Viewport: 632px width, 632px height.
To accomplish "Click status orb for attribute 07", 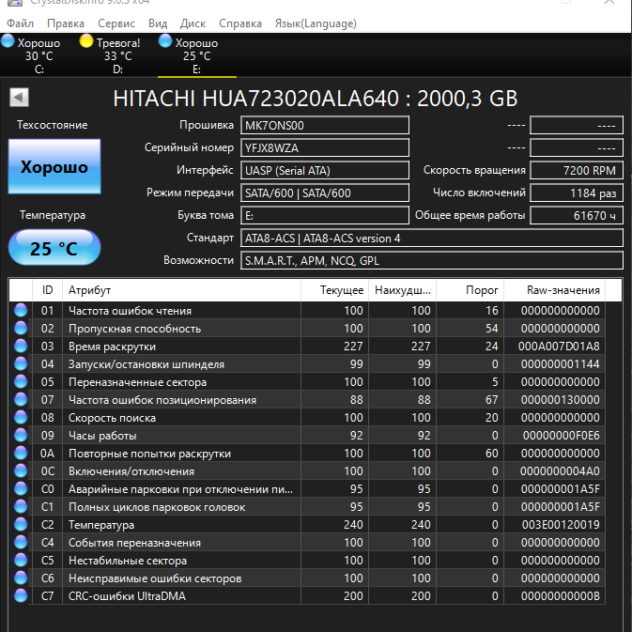I will [x=21, y=399].
